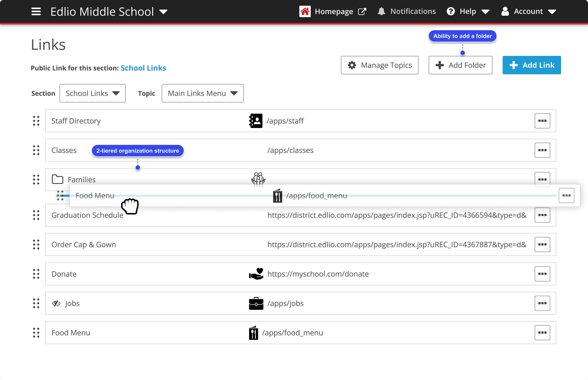The height and width of the screenshot is (380, 588).
Task: Grab the drag handle for Staff Directory
Action: [x=36, y=121]
